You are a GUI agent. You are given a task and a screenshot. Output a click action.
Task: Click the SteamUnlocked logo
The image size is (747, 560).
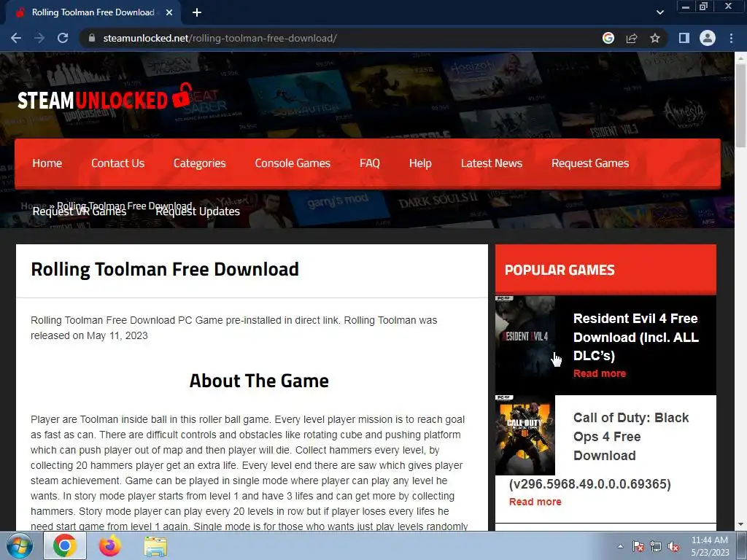(105, 97)
